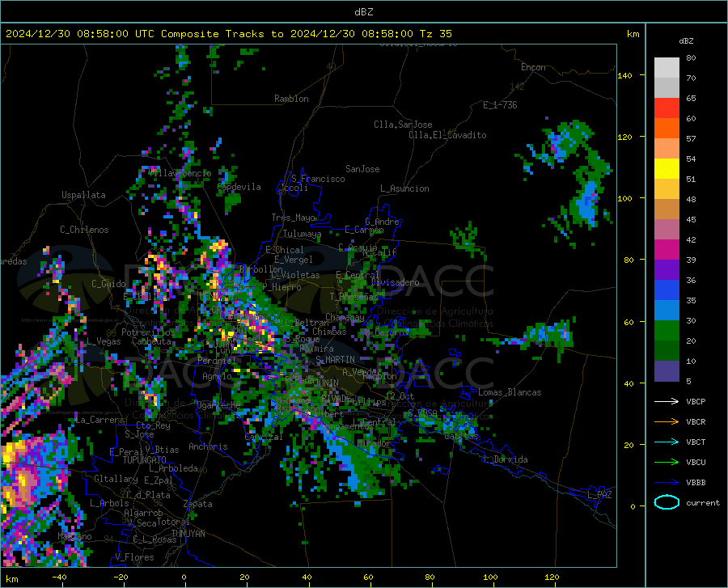728x588 pixels.
Task: Click the 'Clla.El_Cavadito' map label
Action: [x=447, y=135]
